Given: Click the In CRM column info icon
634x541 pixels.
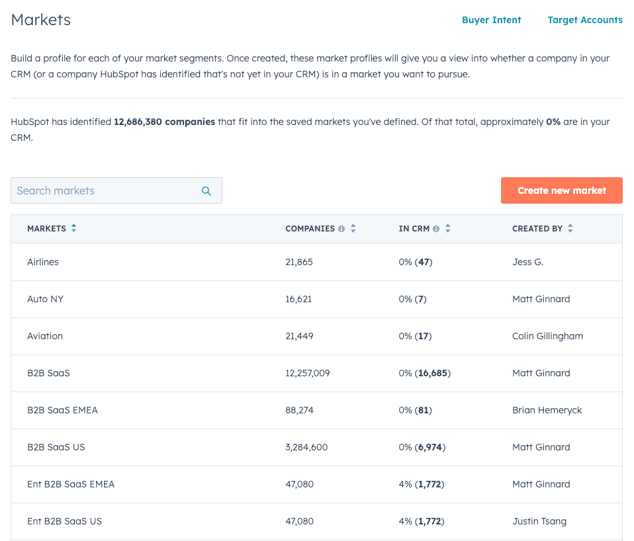Looking at the screenshot, I should 436,229.
